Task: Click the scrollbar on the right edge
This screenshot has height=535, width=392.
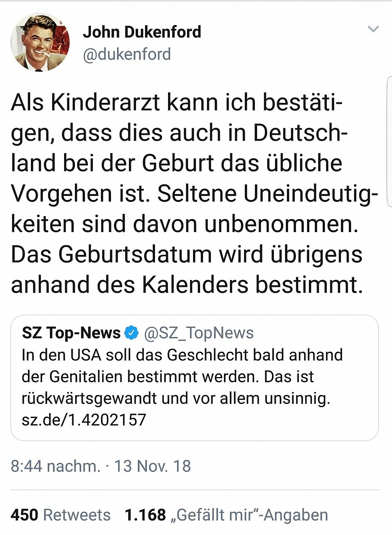Action: 390,142
